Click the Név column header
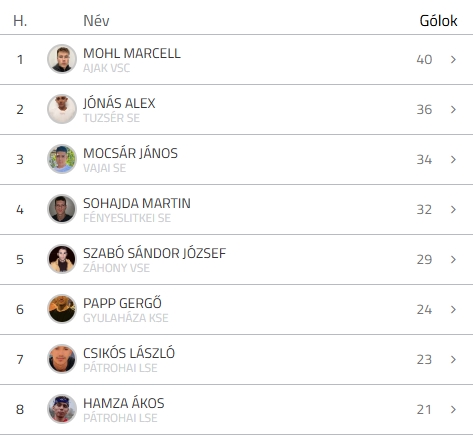This screenshot has width=473, height=447. coord(96,21)
